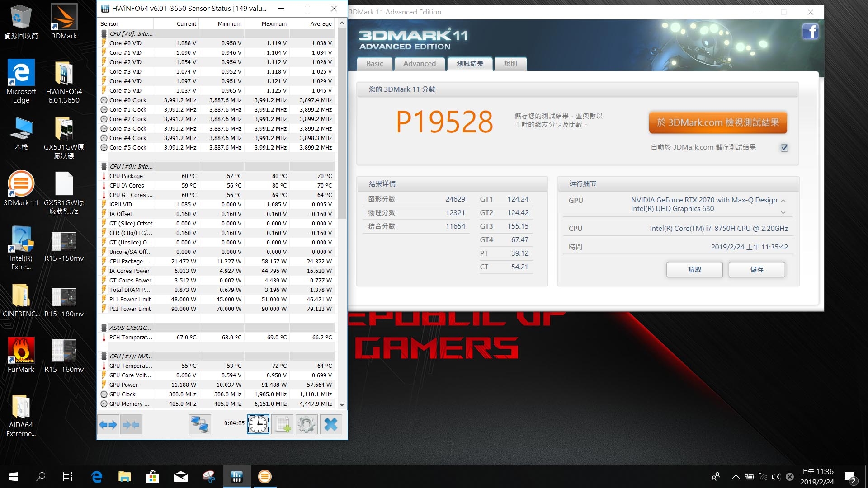The height and width of the screenshot is (488, 868).
Task: Open volume control in system tray
Action: pos(776,477)
